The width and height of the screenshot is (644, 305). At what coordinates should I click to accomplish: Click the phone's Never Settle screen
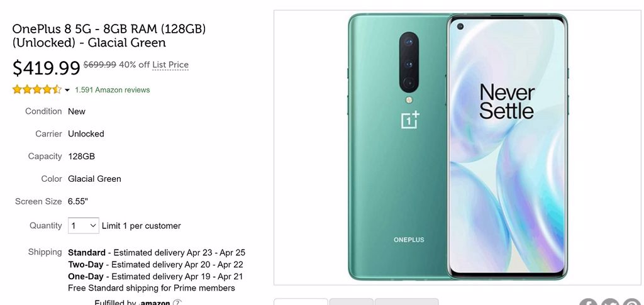click(507, 148)
